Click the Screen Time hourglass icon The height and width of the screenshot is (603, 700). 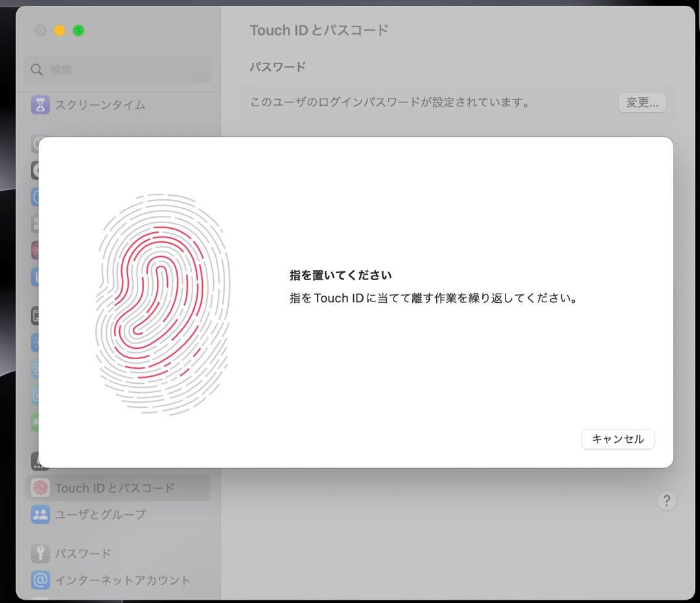40,104
